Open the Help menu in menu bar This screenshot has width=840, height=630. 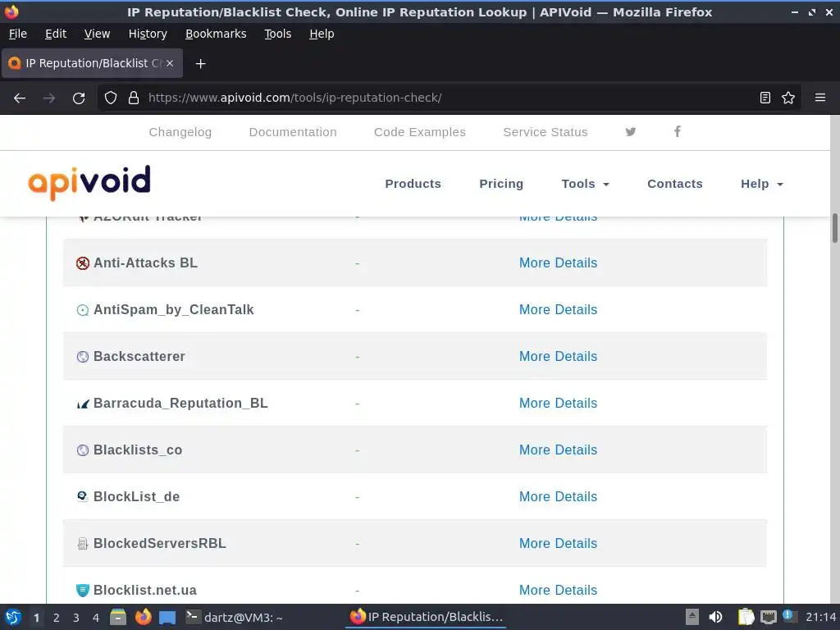coord(322,34)
